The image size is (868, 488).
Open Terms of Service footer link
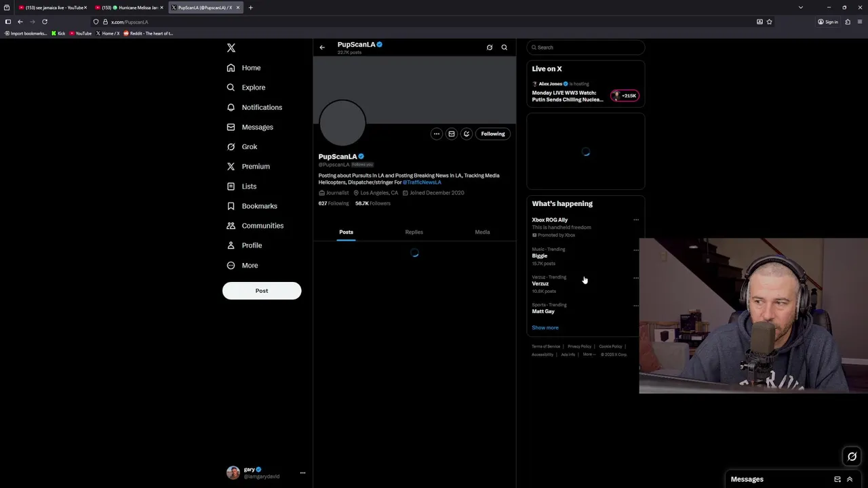click(546, 346)
